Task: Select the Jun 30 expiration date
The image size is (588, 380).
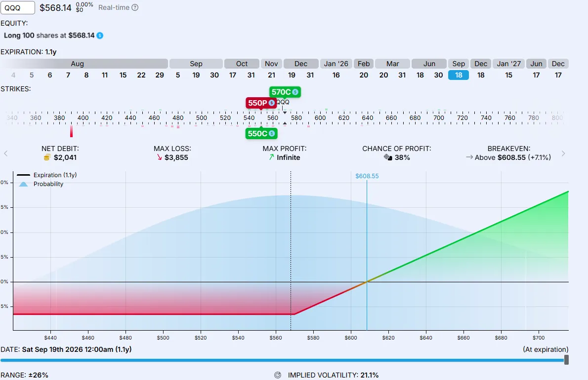Action: tap(438, 75)
